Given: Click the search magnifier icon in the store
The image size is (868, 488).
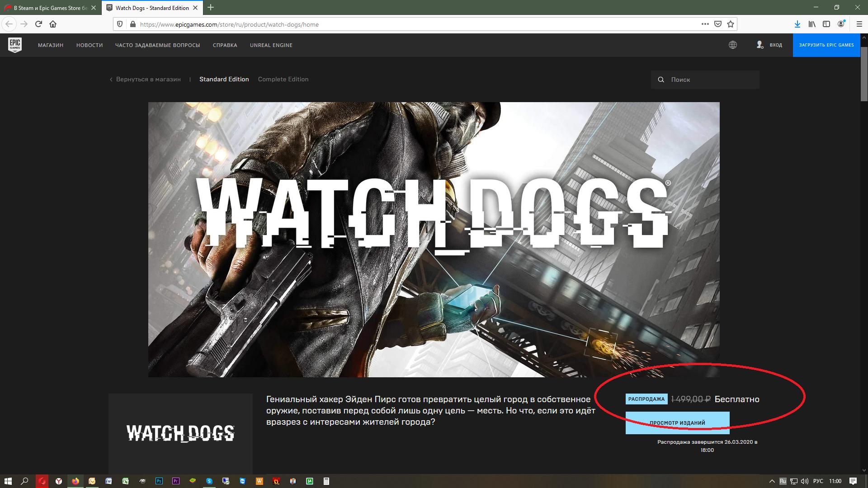Looking at the screenshot, I should pyautogui.click(x=661, y=80).
